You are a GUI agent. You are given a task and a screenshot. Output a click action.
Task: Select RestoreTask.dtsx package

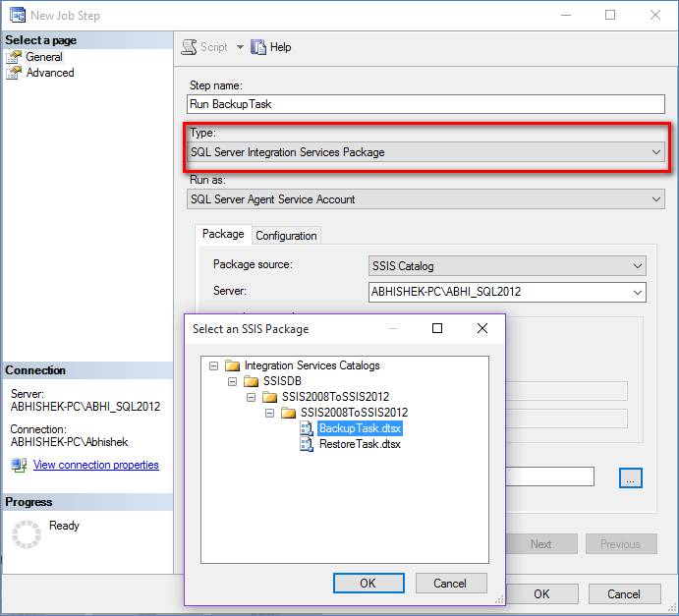pyautogui.click(x=360, y=444)
